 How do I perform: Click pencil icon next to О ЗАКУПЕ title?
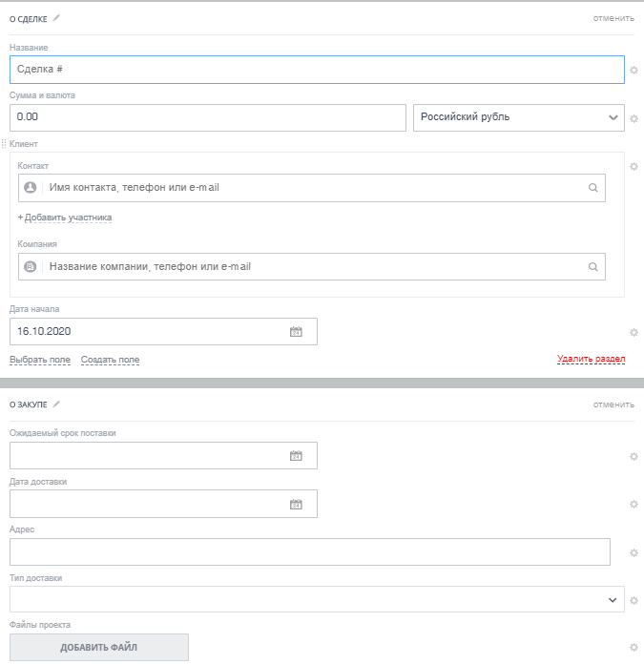click(x=56, y=405)
